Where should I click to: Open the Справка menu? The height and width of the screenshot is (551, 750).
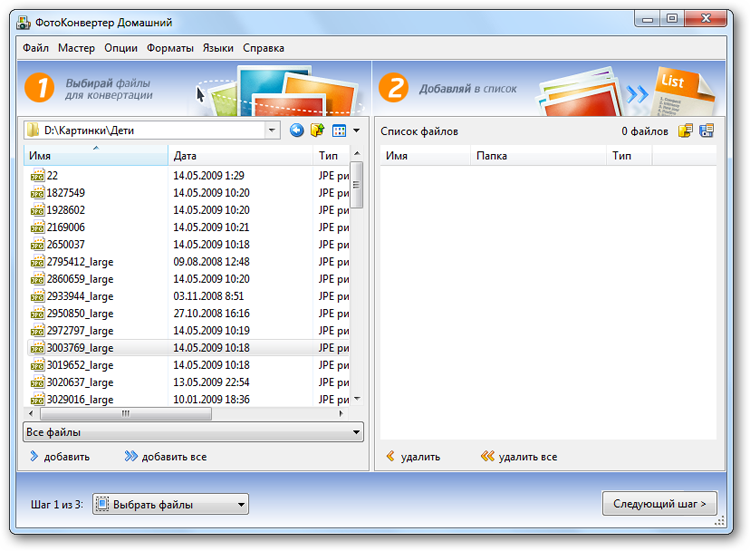click(x=264, y=48)
